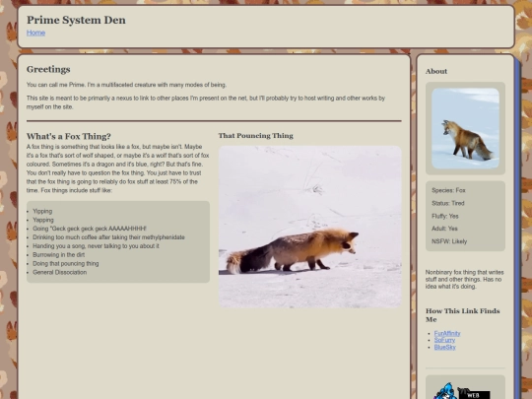Open the Home navigation link

pyautogui.click(x=36, y=33)
